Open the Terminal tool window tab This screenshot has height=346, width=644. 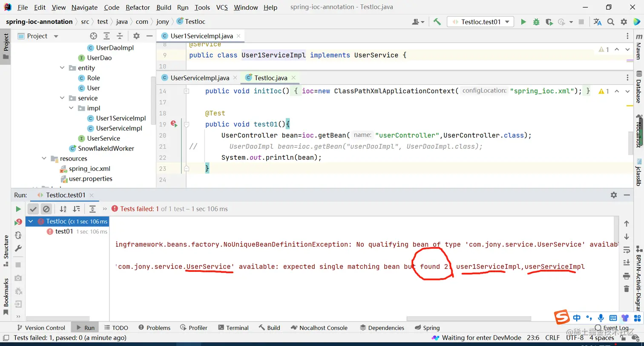[x=233, y=328]
